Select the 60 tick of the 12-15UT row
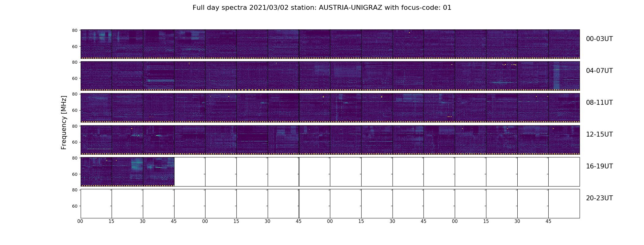 coord(75,142)
